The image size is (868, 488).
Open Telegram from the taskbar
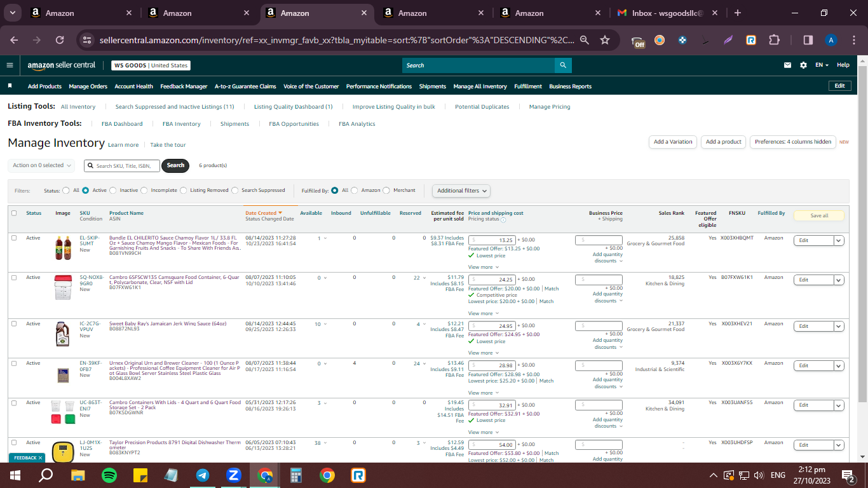pos(203,475)
